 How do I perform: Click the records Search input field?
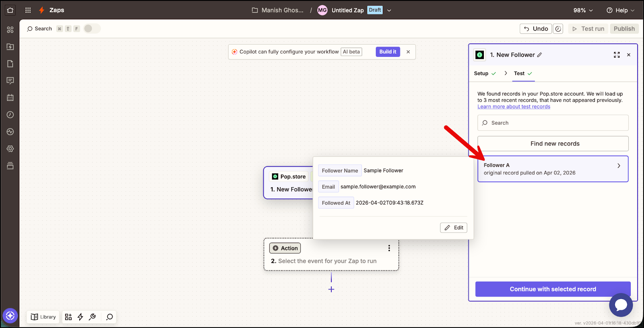(553, 123)
